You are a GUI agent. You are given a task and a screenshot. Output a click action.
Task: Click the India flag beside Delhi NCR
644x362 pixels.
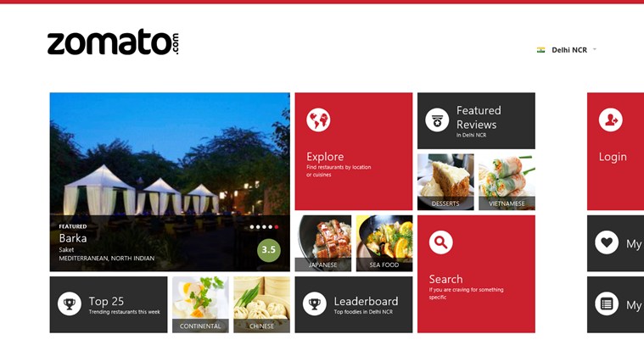(x=541, y=50)
